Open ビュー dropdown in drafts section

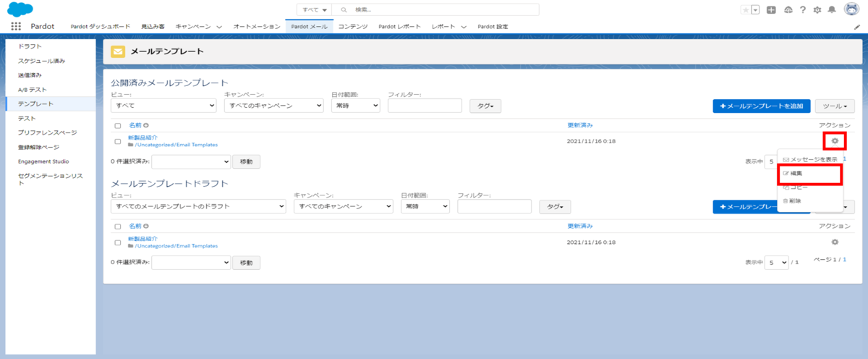198,206
